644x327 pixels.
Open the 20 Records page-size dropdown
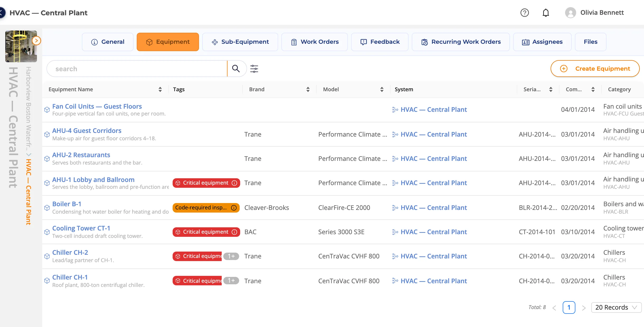pyautogui.click(x=616, y=307)
